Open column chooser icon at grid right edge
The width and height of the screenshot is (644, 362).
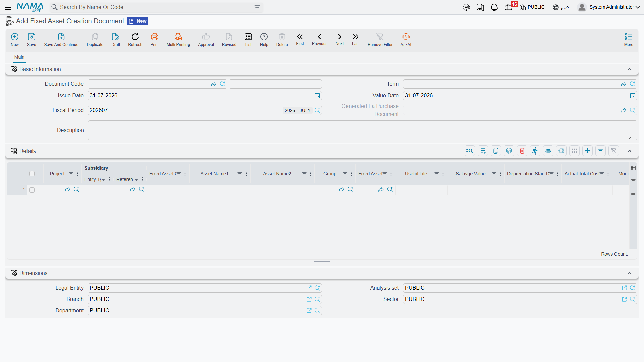pyautogui.click(x=633, y=168)
